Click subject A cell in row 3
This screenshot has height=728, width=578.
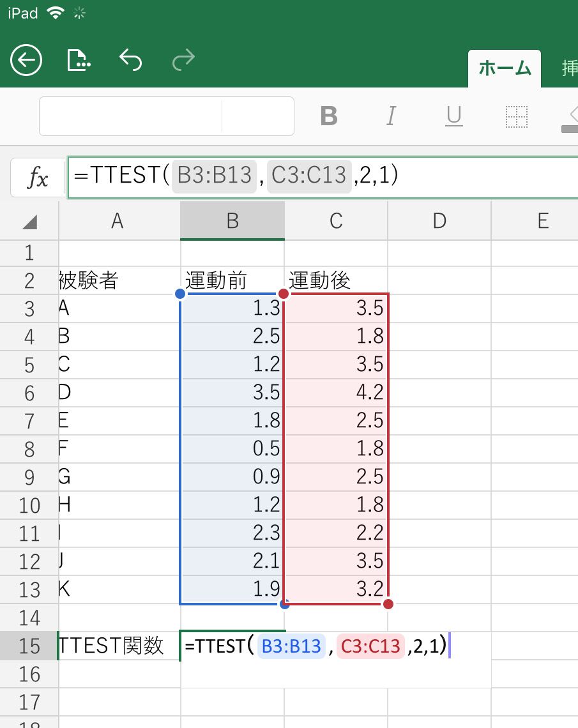pos(120,308)
